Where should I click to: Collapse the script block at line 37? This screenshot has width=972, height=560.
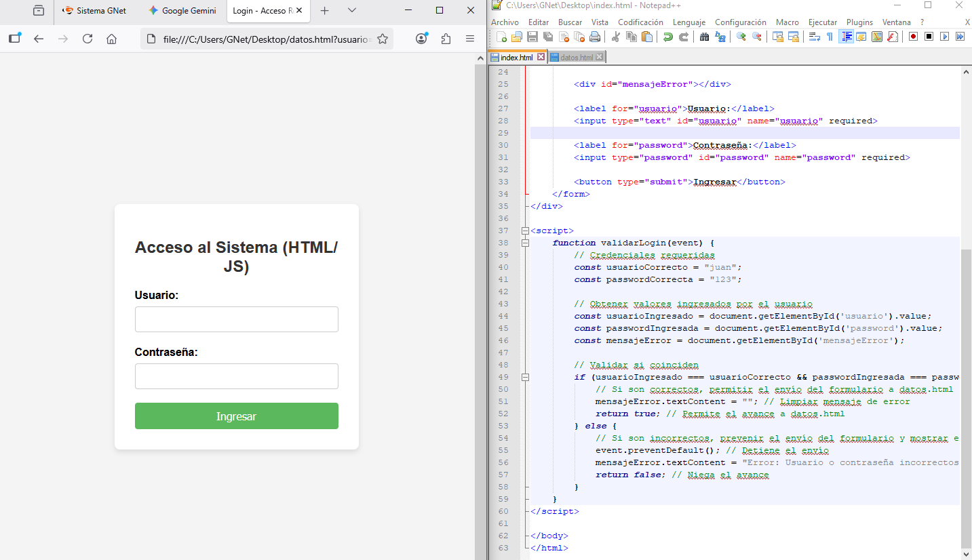point(525,231)
